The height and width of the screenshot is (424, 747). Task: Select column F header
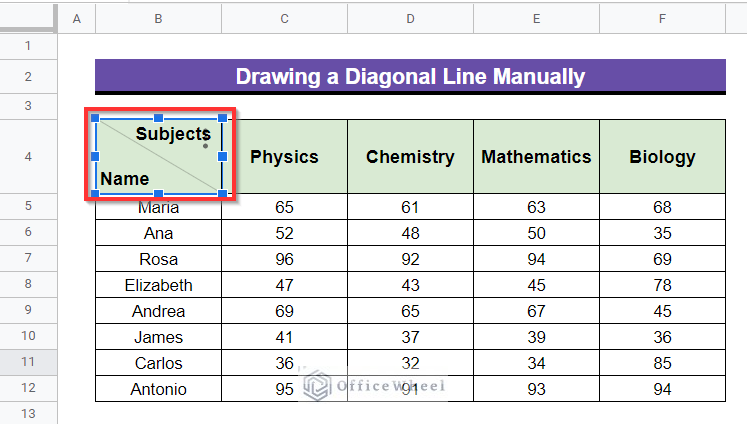(662, 19)
